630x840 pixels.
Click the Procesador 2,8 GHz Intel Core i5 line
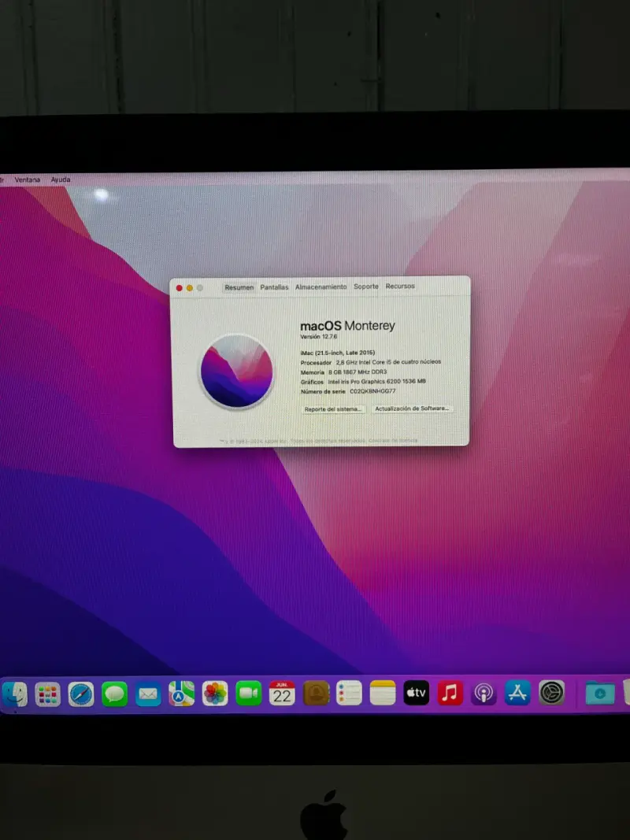pos(371,363)
